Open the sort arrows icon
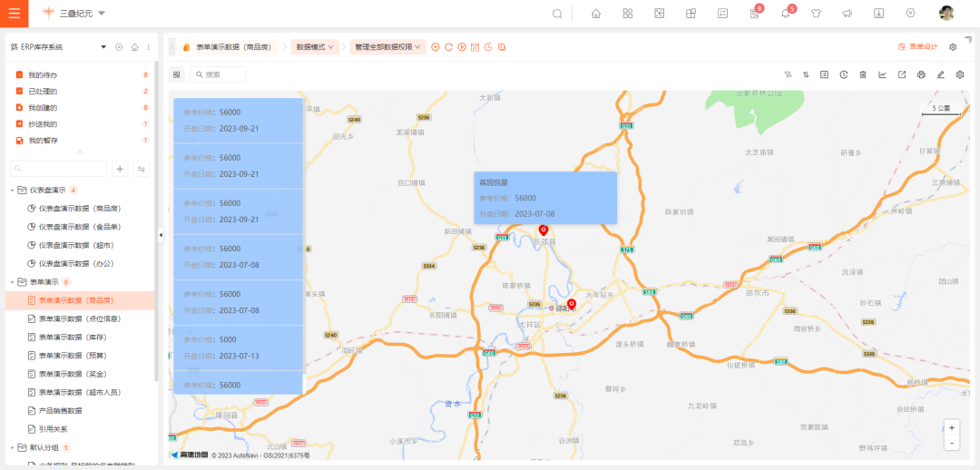Image resolution: width=980 pixels, height=470 pixels. 806,75
